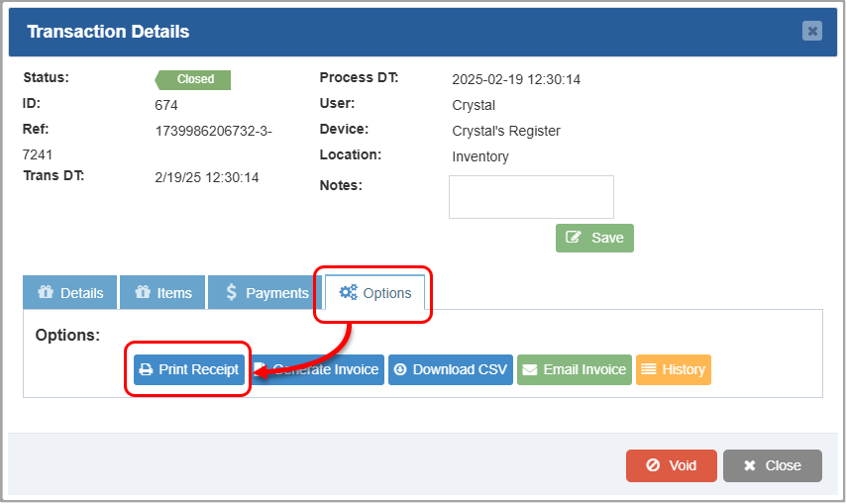Viewport: 847px width, 504px height.
Task: Click the printer icon on Print Receipt
Action: pyautogui.click(x=146, y=369)
